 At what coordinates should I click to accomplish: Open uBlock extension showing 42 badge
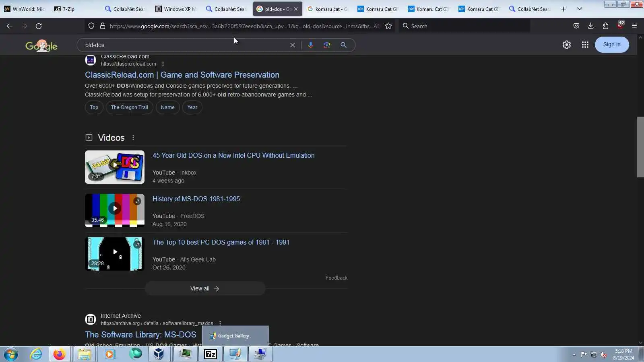pos(620,25)
